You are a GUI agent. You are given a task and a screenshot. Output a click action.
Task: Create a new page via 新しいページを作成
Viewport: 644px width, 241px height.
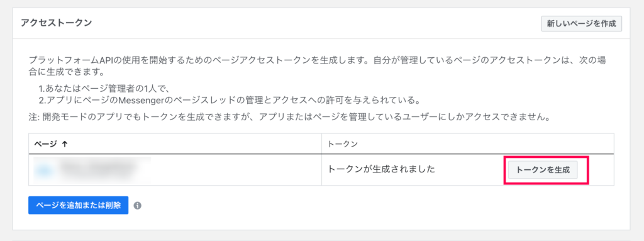(581, 23)
